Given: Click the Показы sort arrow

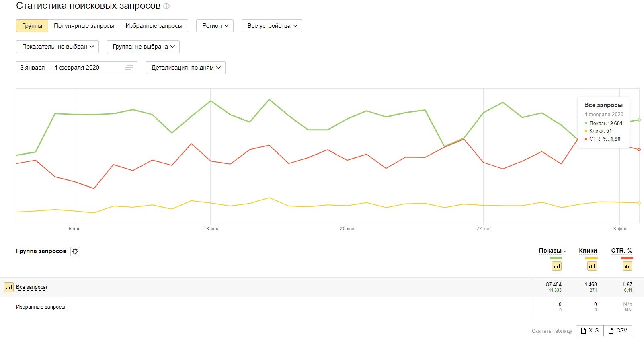Looking at the screenshot, I should coord(565,251).
